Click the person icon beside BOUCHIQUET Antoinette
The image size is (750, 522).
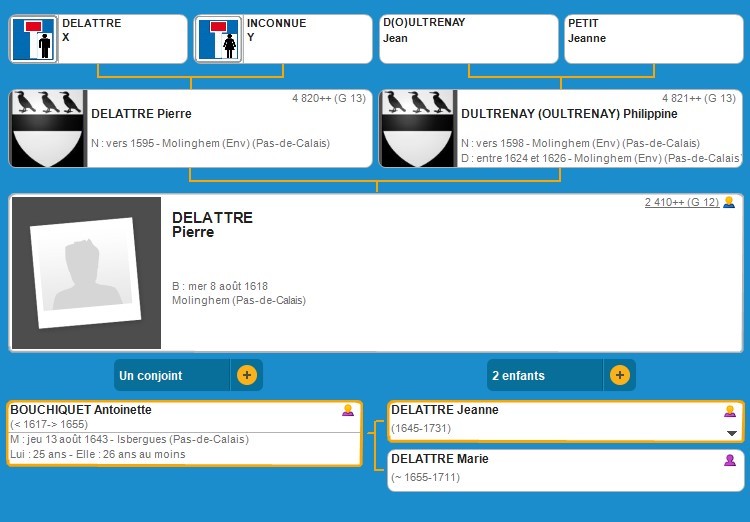point(348,410)
